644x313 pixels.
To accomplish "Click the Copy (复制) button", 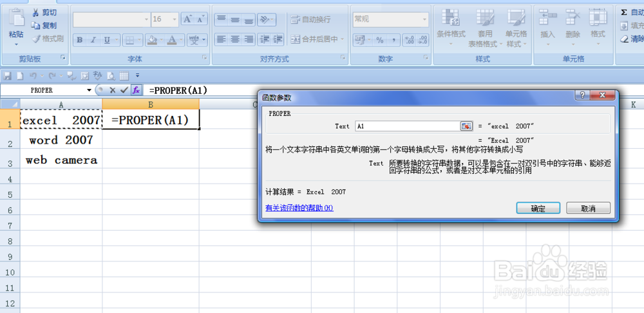I will (44, 26).
